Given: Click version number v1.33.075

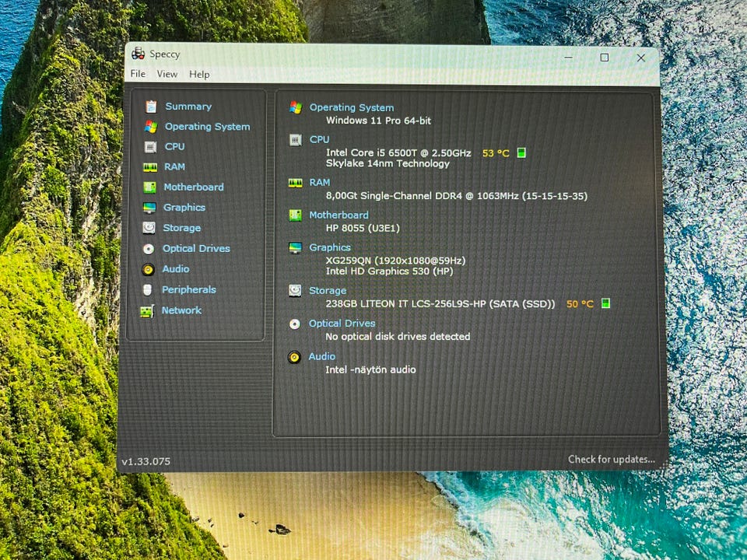Looking at the screenshot, I should (146, 461).
